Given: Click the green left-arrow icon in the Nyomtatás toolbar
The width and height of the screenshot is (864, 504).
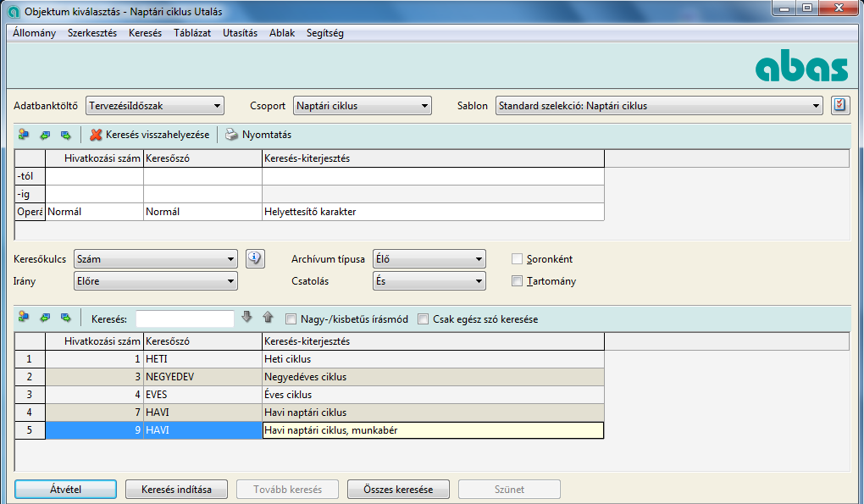Looking at the screenshot, I should tap(45, 135).
